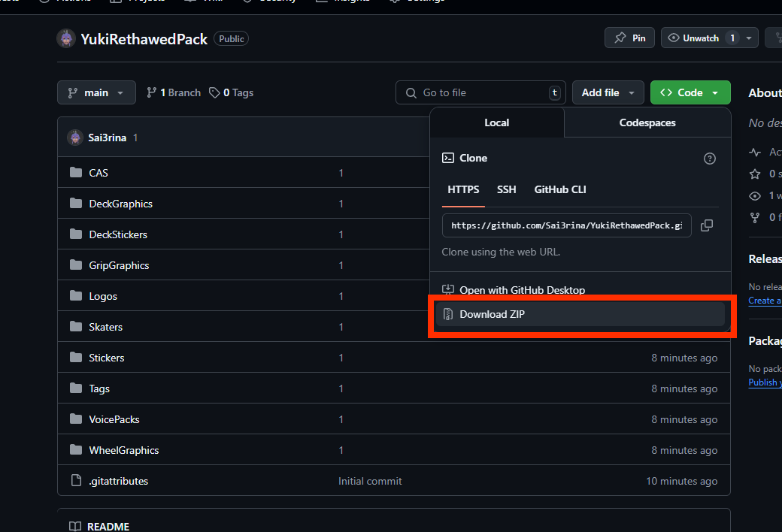Image resolution: width=782 pixels, height=532 pixels.
Task: Click the Go to file search field
Action: (x=481, y=93)
